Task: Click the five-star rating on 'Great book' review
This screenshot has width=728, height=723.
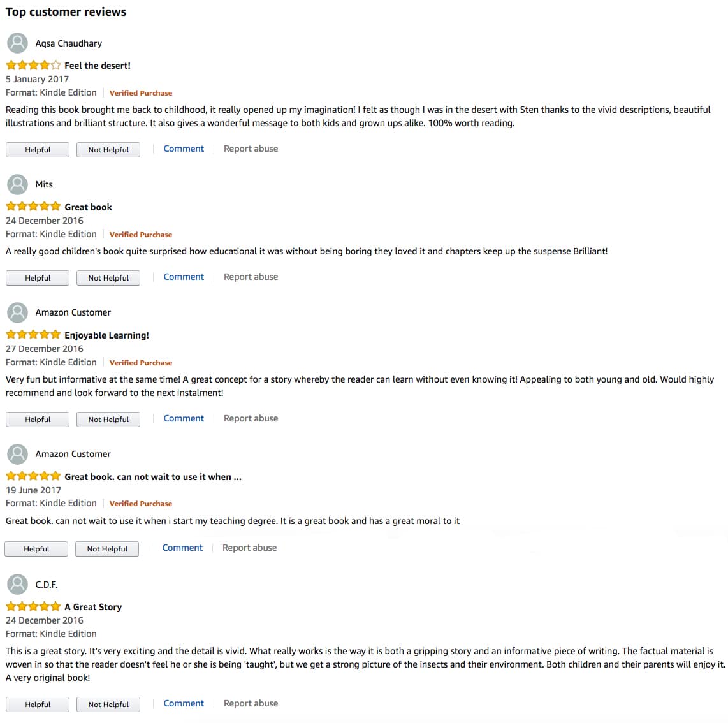Action: pos(33,207)
